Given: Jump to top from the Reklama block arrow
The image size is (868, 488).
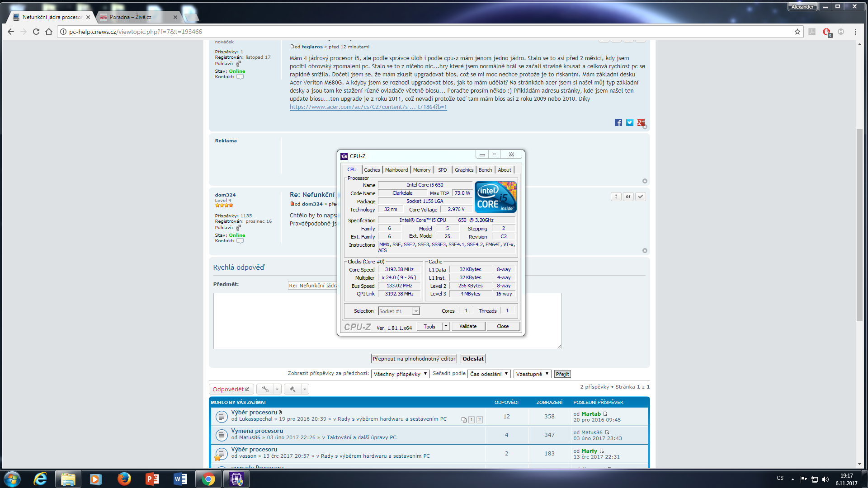Looking at the screenshot, I should tap(645, 181).
